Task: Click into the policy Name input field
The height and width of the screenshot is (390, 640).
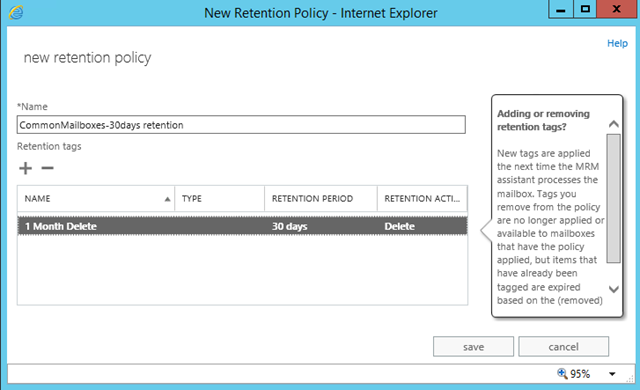Action: (x=241, y=125)
